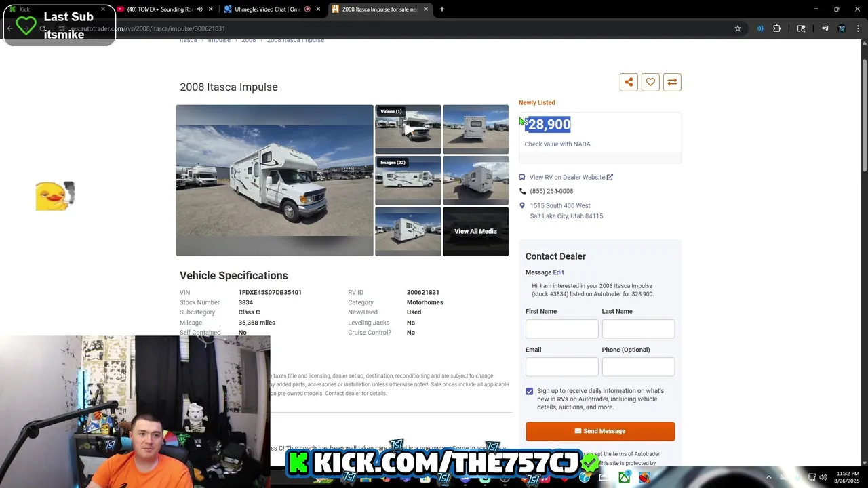
Task: Toggle the daily RV info signup checkbox
Action: coord(530,391)
